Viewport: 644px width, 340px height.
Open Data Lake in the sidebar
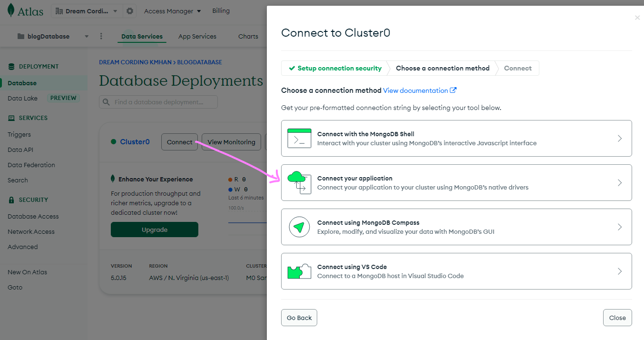click(x=22, y=98)
